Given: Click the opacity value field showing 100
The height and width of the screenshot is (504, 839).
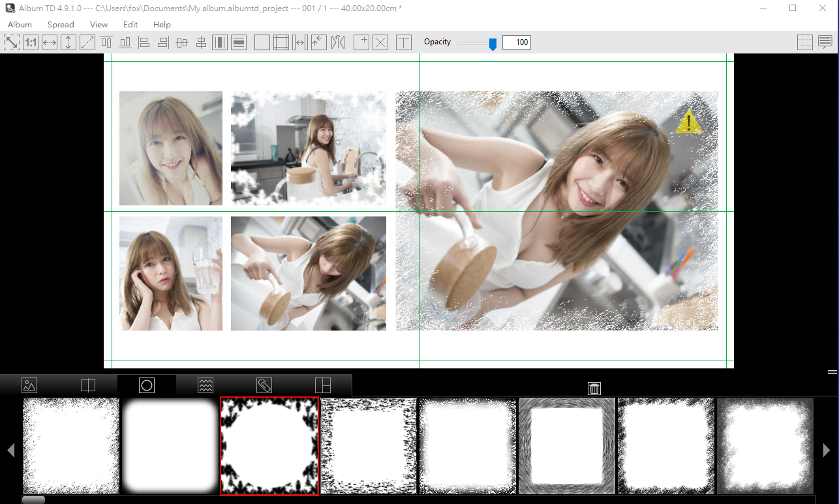Looking at the screenshot, I should click(517, 42).
